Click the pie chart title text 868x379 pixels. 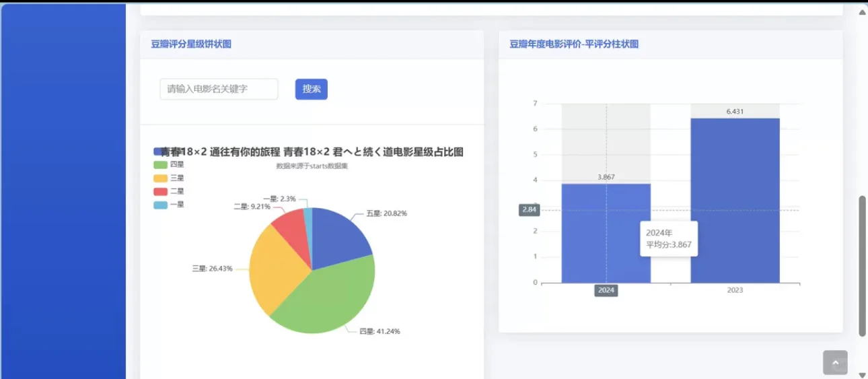coord(312,152)
